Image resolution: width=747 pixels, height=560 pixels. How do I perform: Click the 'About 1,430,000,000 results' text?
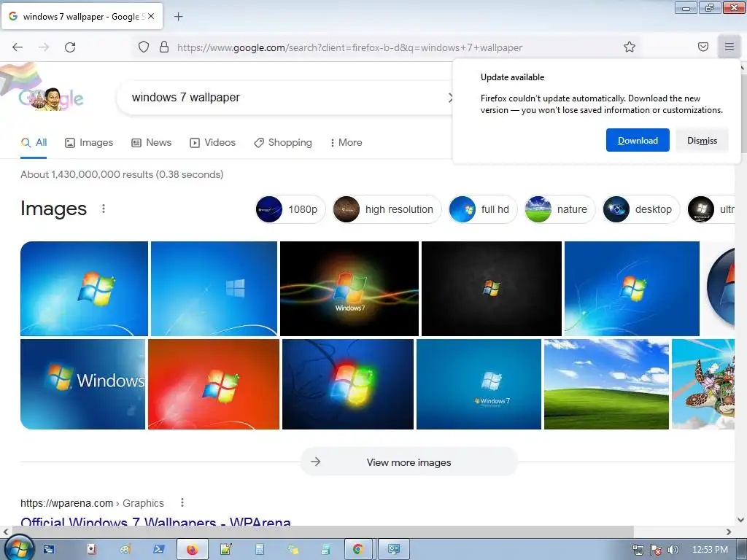point(122,174)
